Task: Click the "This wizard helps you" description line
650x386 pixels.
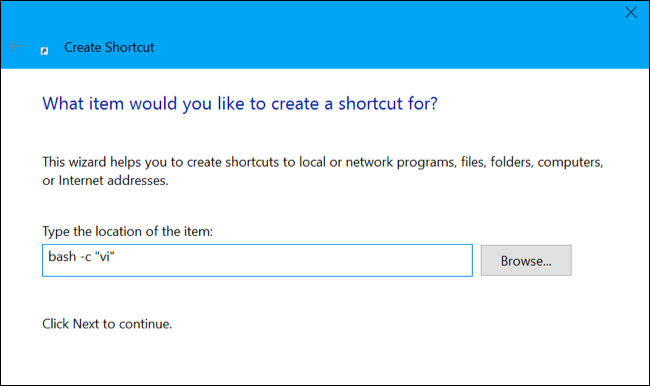Action: point(323,162)
